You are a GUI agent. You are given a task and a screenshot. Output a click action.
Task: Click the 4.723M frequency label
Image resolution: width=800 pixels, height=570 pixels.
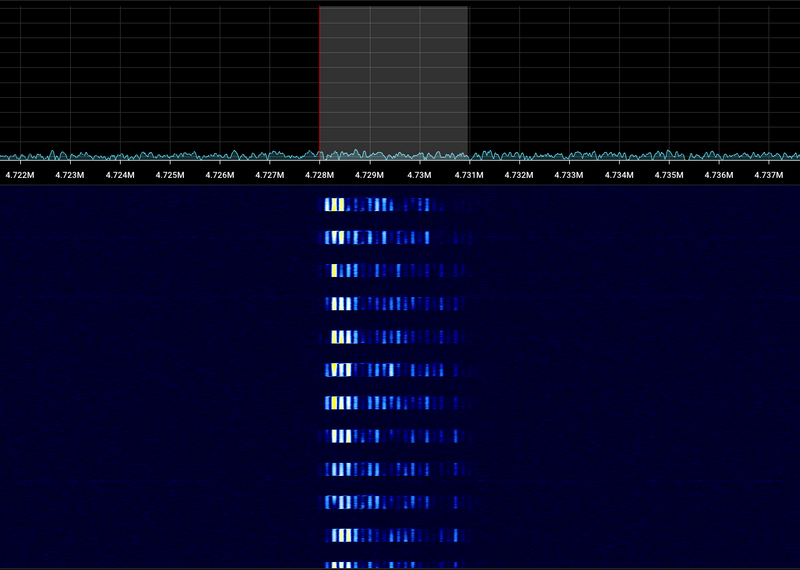(70, 175)
